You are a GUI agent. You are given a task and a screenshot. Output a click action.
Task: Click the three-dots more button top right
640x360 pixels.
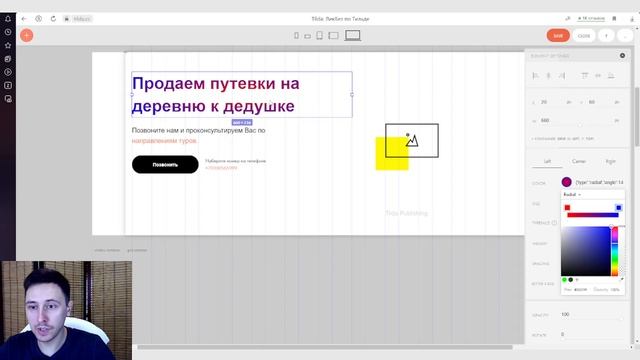coord(625,36)
